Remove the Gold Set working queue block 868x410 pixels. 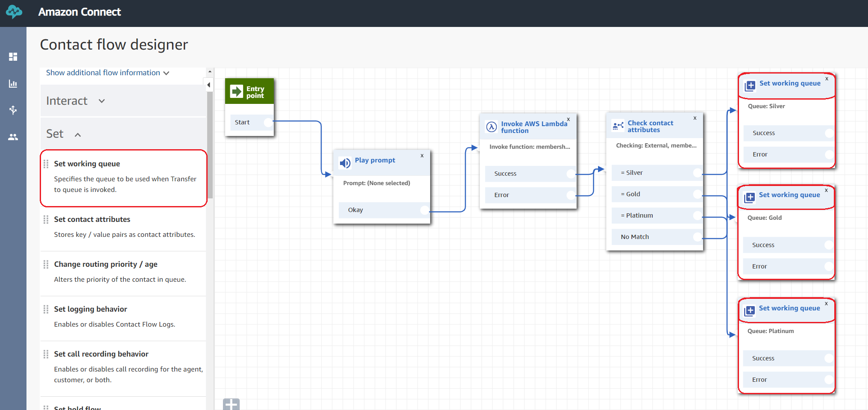[x=827, y=190]
